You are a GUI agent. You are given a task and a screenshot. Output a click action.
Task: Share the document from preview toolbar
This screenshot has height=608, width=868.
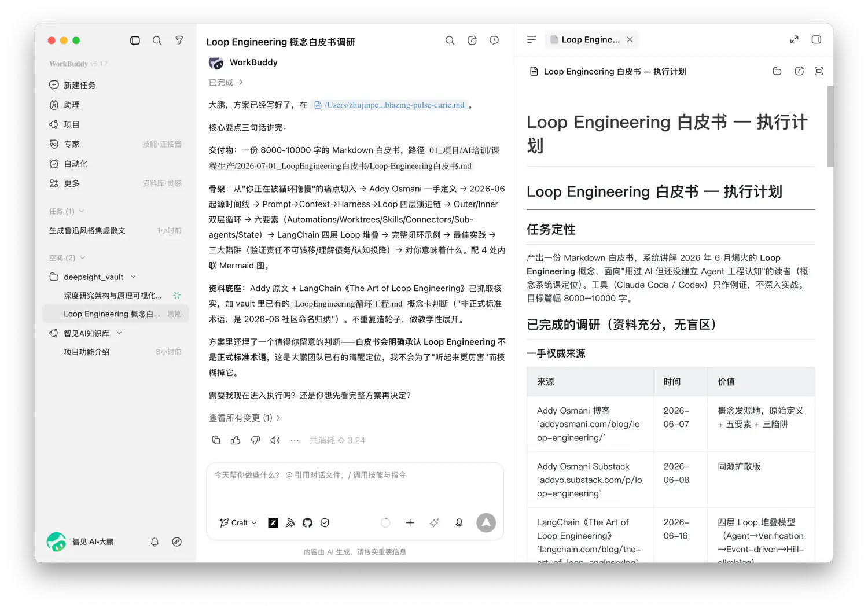(x=799, y=71)
